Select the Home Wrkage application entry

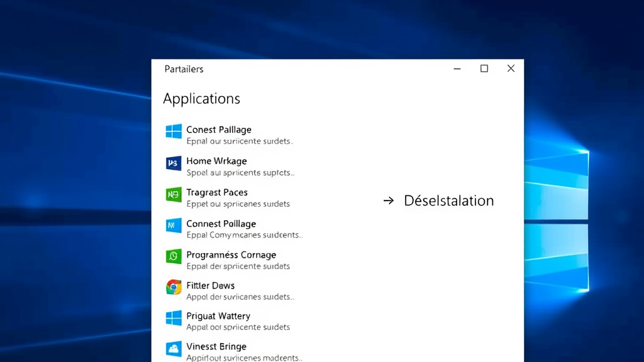click(x=216, y=161)
